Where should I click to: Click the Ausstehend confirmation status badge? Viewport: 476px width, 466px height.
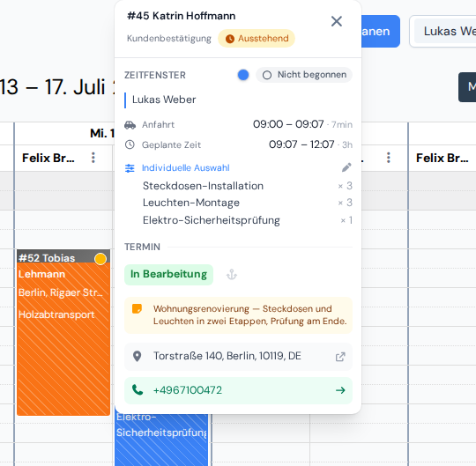(257, 38)
